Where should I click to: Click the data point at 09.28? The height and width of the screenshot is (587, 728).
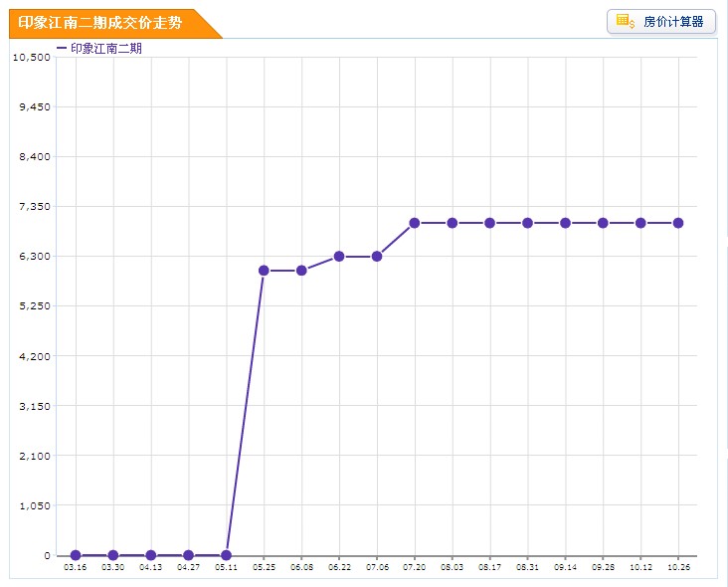603,223
